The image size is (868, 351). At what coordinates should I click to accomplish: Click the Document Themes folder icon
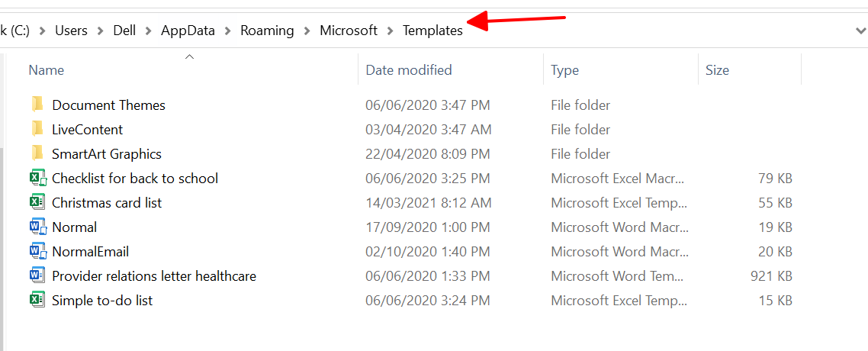pos(37,105)
